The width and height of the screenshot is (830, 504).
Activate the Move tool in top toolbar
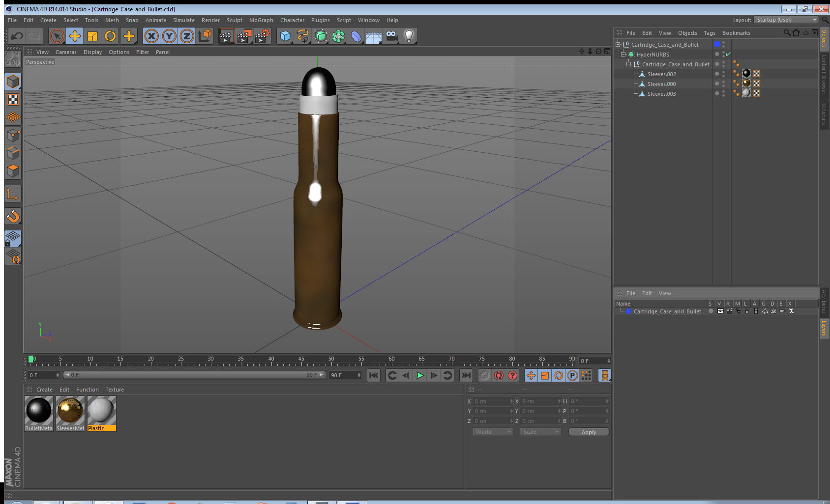pyautogui.click(x=75, y=36)
